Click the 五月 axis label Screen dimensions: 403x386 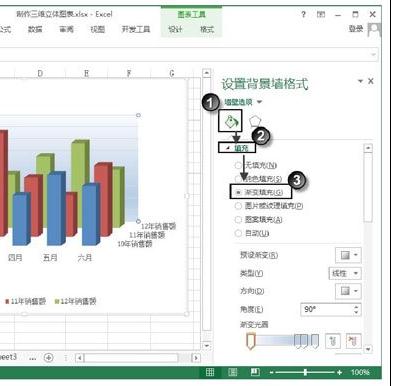(50, 258)
